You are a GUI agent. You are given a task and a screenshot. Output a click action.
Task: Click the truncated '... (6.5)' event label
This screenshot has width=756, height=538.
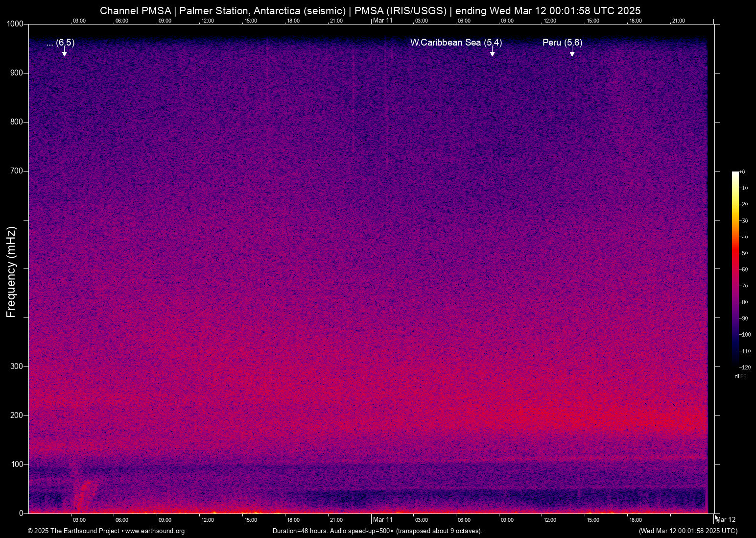[60, 43]
